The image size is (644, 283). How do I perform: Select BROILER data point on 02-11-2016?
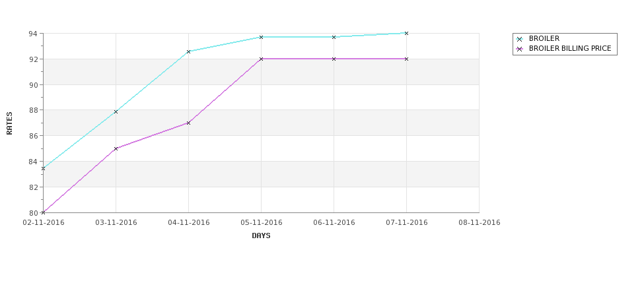[43, 169]
